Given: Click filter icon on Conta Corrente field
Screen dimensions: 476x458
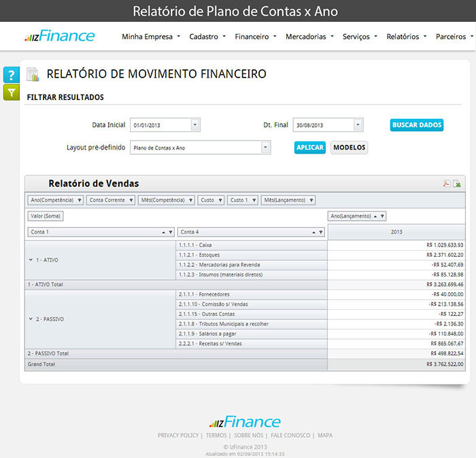Looking at the screenshot, I should [131, 200].
